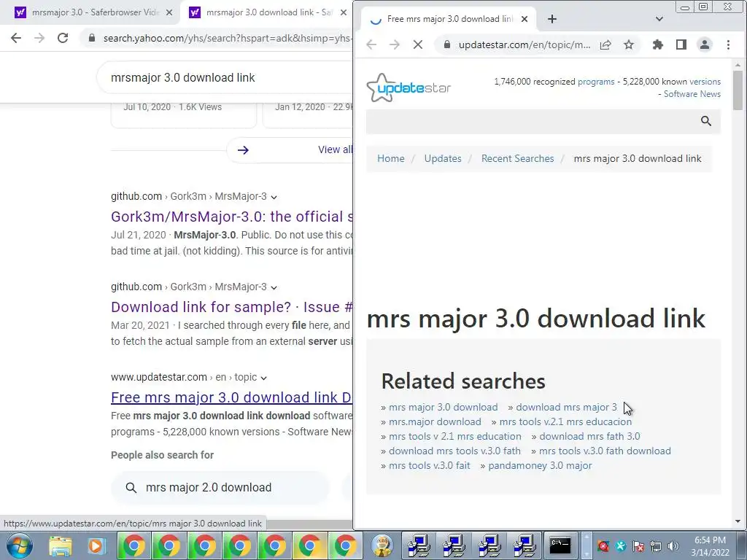
Task: Stop loading the UpdateStar page
Action: (x=418, y=44)
